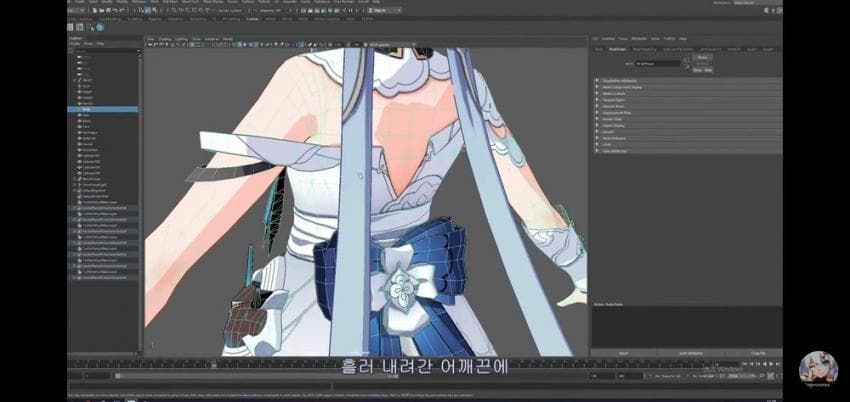Select the persp camera in Outliner
The height and width of the screenshot is (402, 850).
coord(87,56)
